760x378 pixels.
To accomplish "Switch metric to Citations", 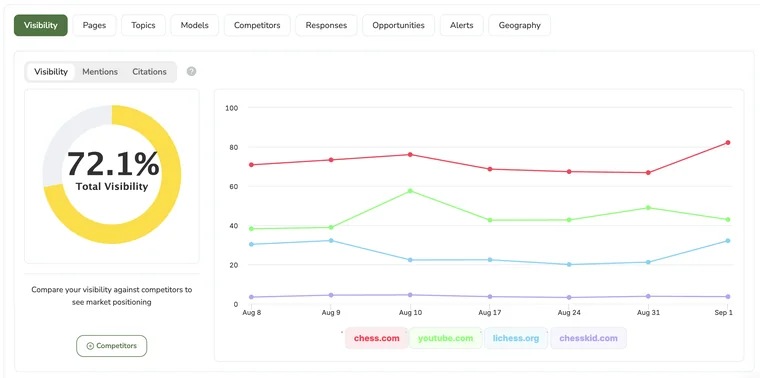I will click(149, 72).
